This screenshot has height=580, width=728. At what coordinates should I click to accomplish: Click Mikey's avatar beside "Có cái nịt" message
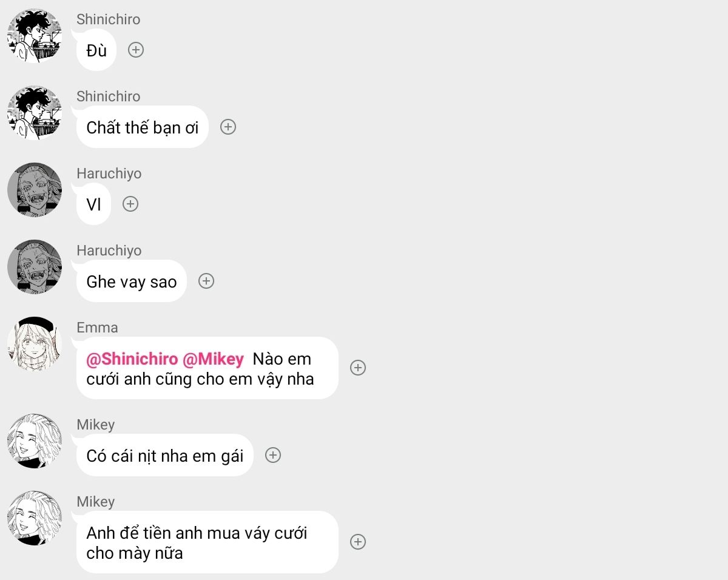point(35,441)
